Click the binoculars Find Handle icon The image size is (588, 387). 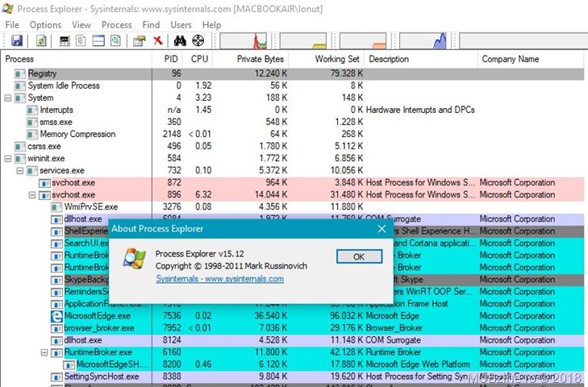point(178,40)
